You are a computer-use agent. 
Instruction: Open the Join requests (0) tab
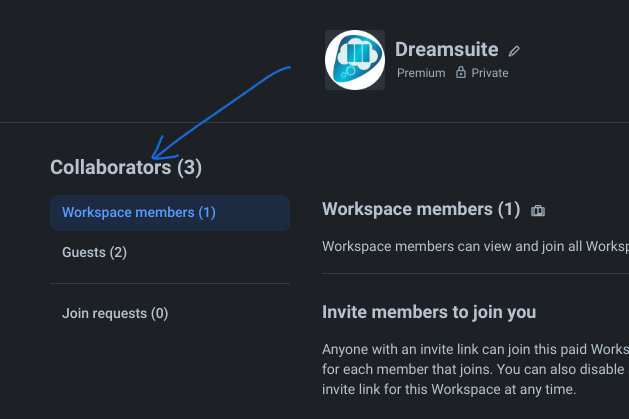point(115,313)
